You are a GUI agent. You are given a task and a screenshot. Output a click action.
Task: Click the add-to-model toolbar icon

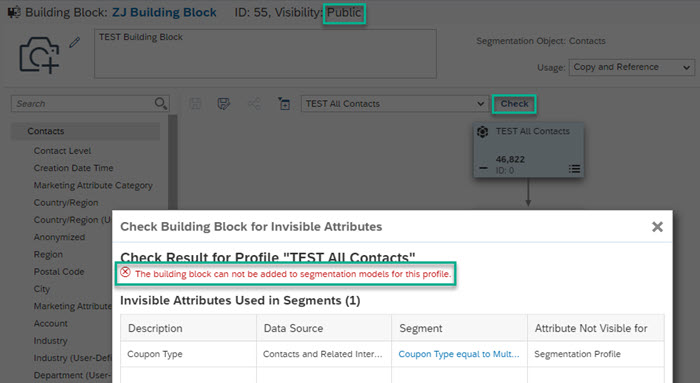click(x=284, y=104)
